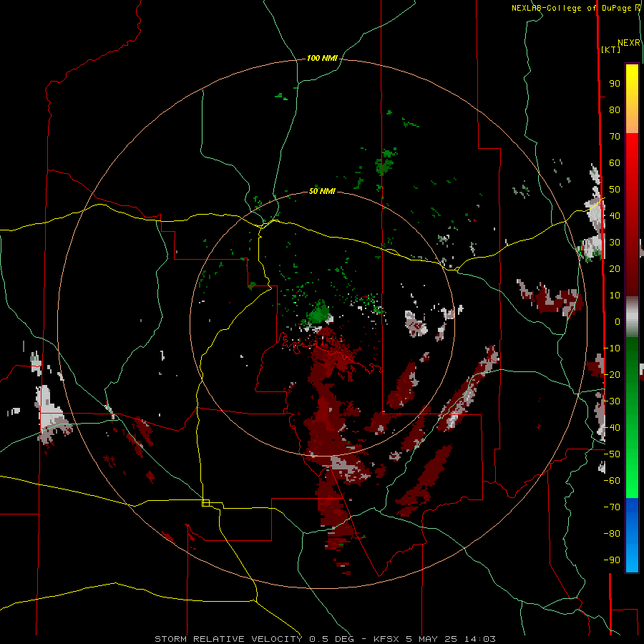Select the "-80" value on the velocity scale
The height and width of the screenshot is (644, 644).
612,534
